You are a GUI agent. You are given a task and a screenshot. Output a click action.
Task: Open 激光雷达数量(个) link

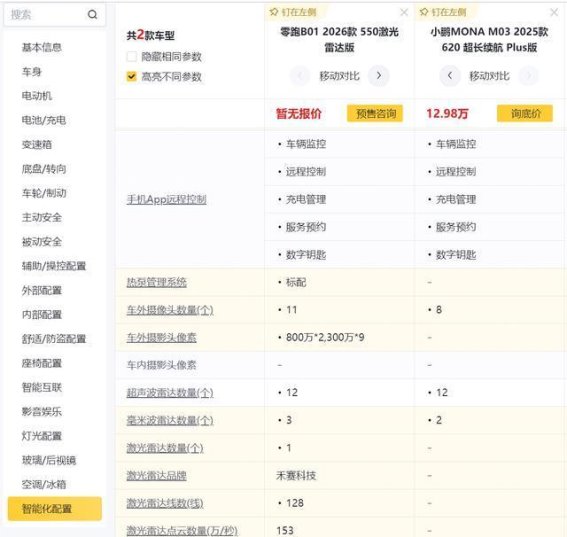coord(165,448)
